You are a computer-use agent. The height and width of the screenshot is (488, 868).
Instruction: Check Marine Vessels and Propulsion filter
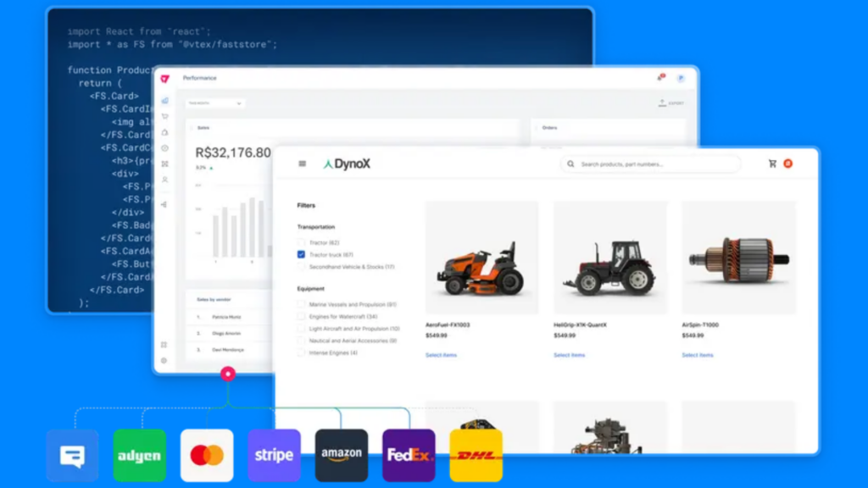[x=301, y=304]
